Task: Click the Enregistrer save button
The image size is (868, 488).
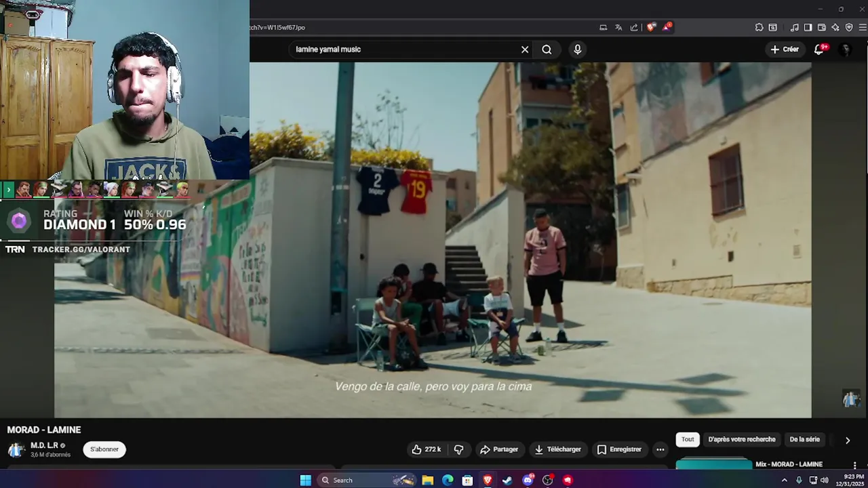Action: pos(618,449)
